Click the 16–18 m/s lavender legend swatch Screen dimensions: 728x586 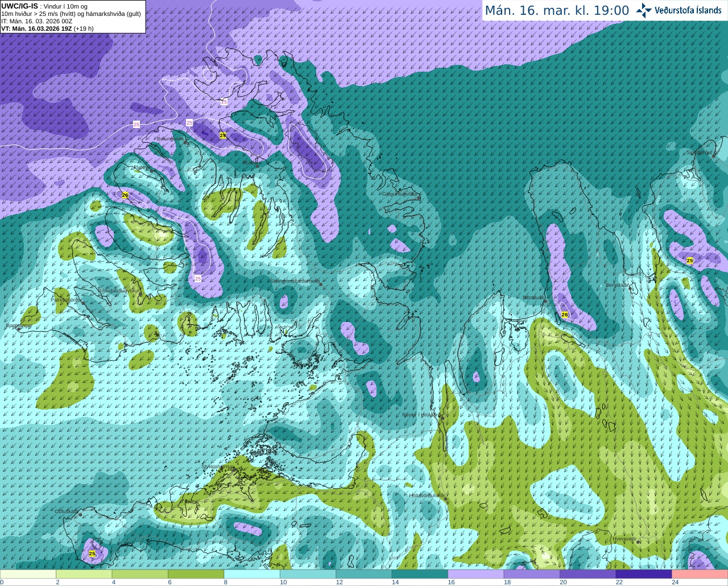click(476, 574)
